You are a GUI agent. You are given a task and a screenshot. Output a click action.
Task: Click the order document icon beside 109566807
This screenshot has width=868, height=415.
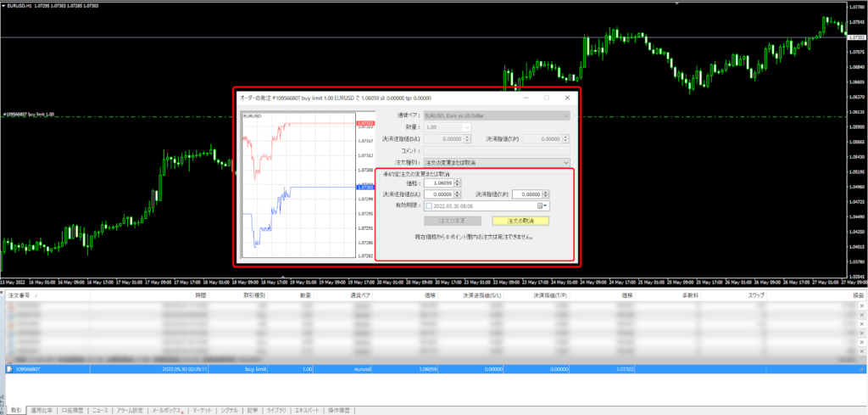(x=9, y=368)
